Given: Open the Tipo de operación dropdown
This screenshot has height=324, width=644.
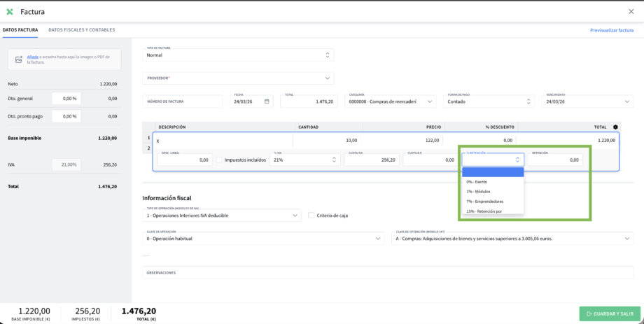Looking at the screenshot, I should tap(295, 216).
